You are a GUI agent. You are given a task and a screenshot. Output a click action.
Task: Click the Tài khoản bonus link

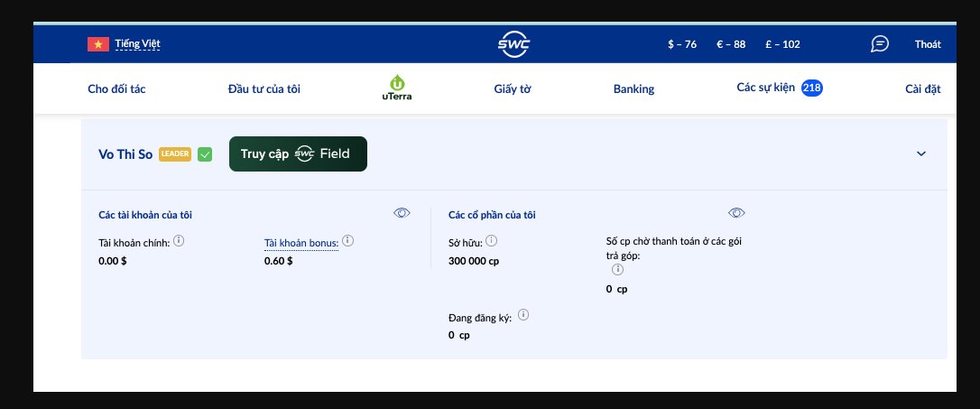click(x=300, y=243)
